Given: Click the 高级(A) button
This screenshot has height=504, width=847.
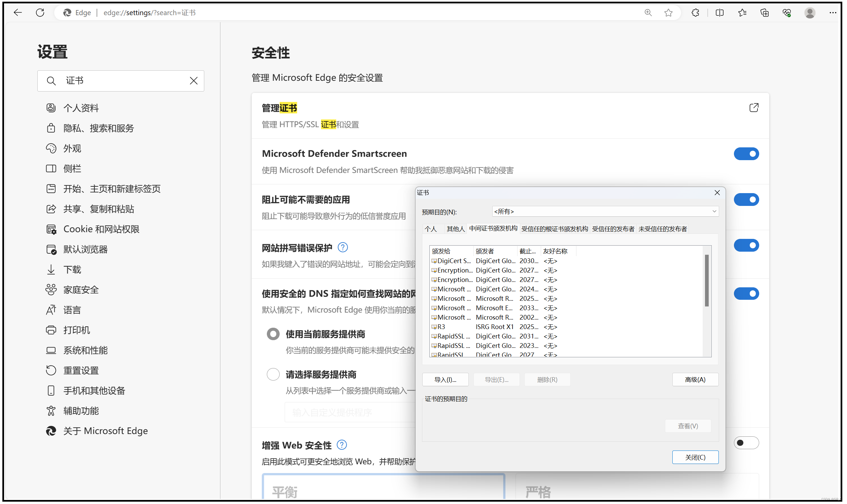Looking at the screenshot, I should click(695, 380).
